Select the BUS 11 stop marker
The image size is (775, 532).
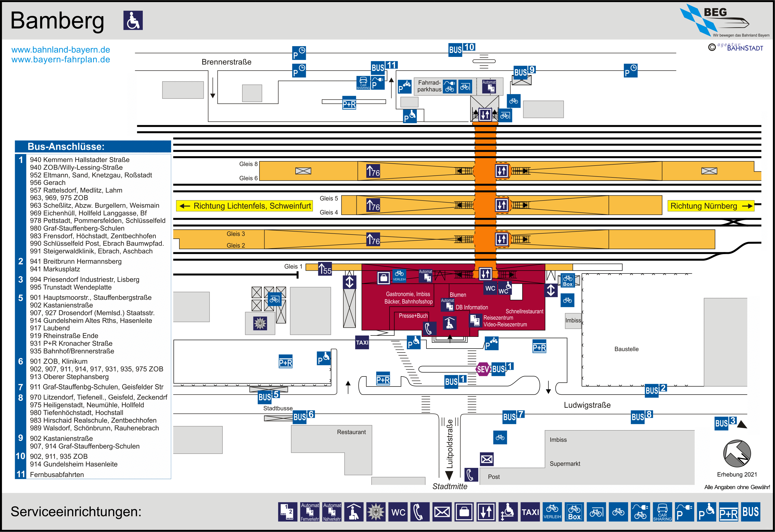coord(384,67)
